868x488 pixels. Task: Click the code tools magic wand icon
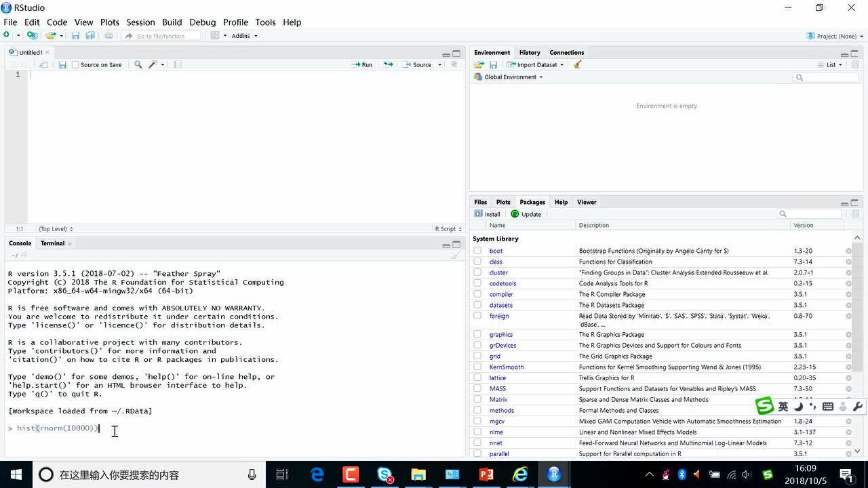[x=153, y=64]
